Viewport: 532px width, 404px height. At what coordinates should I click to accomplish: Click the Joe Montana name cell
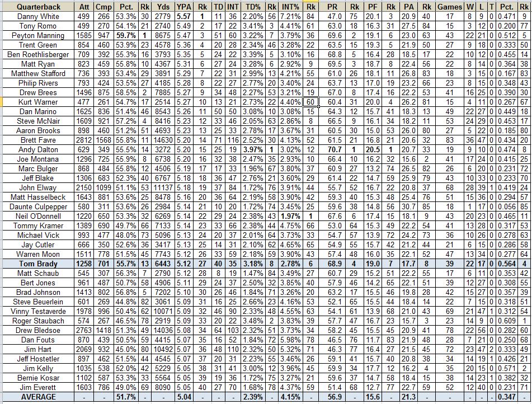click(37, 159)
